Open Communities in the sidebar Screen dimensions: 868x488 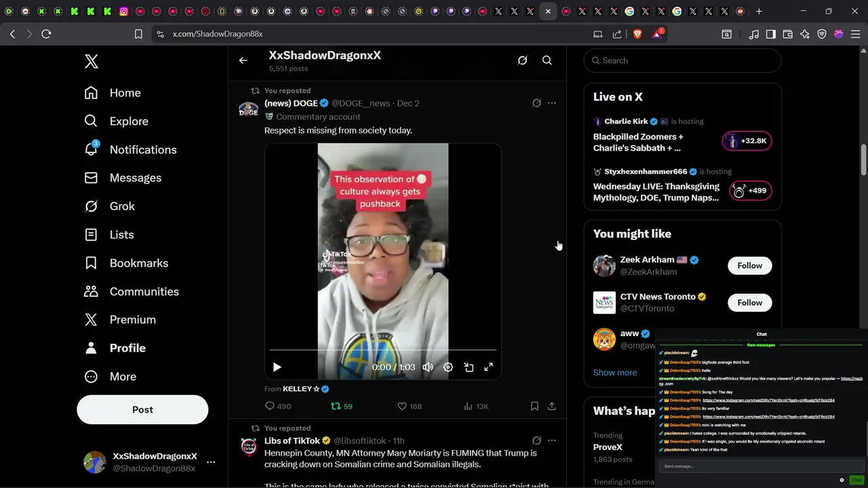point(132,291)
